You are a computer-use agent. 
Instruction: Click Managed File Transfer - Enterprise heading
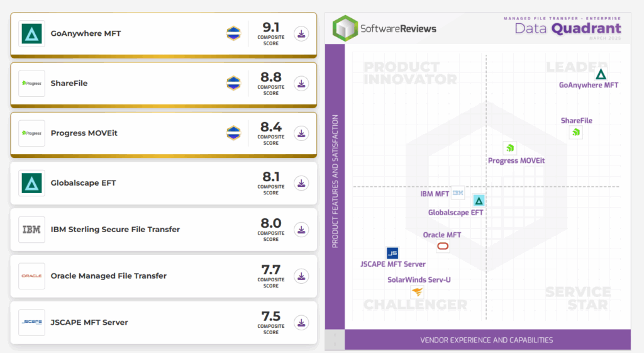562,18
